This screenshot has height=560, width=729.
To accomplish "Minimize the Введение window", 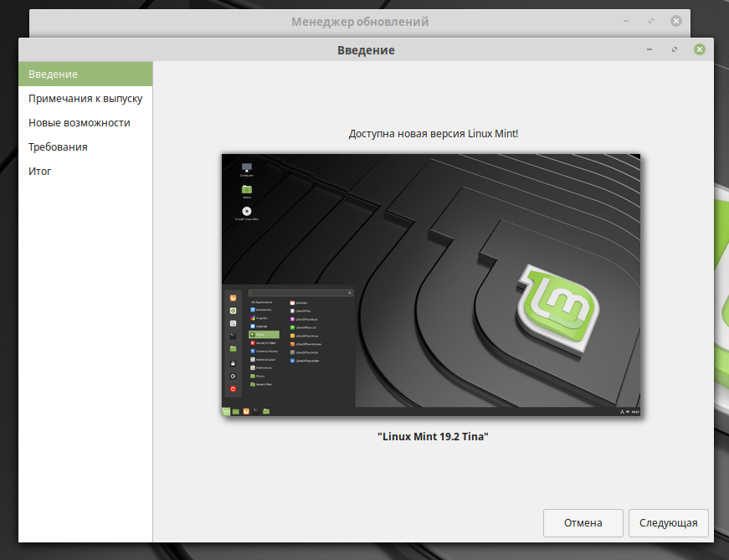I will (649, 49).
